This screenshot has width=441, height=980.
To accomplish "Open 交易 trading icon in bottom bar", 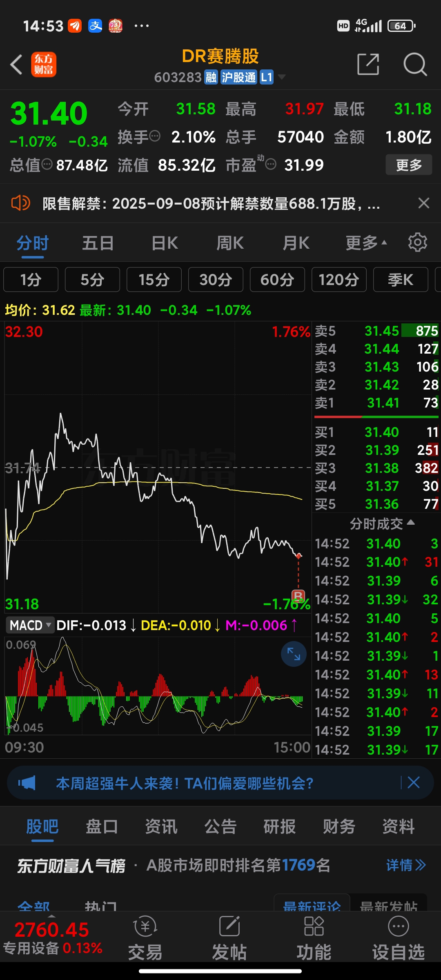I will pyautogui.click(x=145, y=938).
